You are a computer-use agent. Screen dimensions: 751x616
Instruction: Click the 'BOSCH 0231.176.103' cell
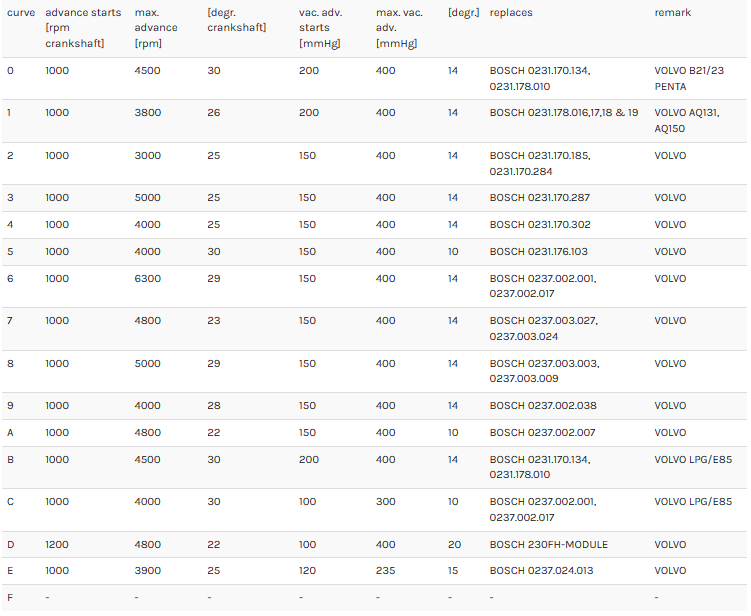[538, 252]
